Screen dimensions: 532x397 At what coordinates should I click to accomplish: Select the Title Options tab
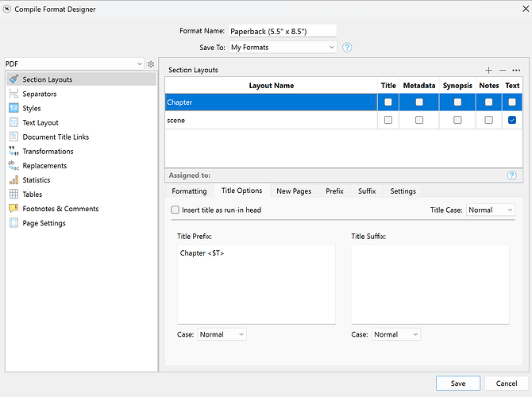pos(242,191)
